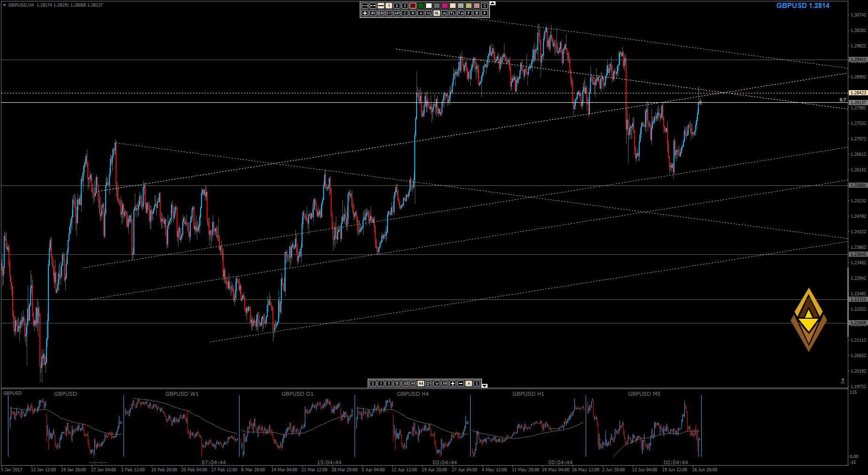Toggle the HL horizontal line tool off
Screen dimensions: 868x475
[437, 13]
